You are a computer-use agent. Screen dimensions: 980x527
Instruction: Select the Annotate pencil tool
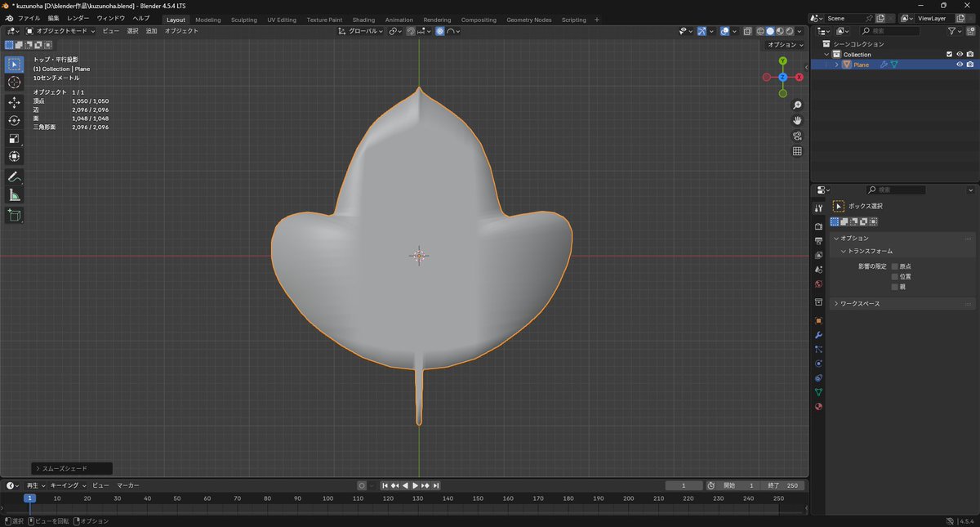(14, 176)
